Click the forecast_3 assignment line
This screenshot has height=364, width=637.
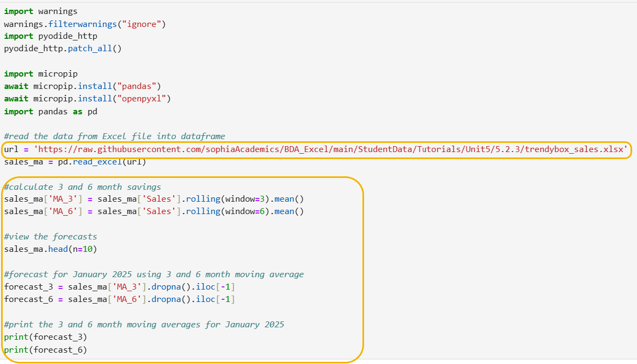tap(119, 287)
